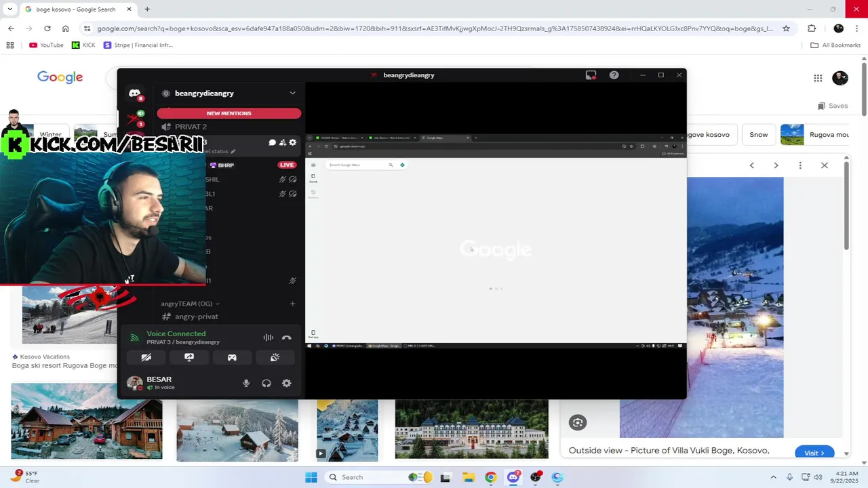Open the Chrome tab search dropdown
Screen dimensions: 868x488
click(9, 9)
